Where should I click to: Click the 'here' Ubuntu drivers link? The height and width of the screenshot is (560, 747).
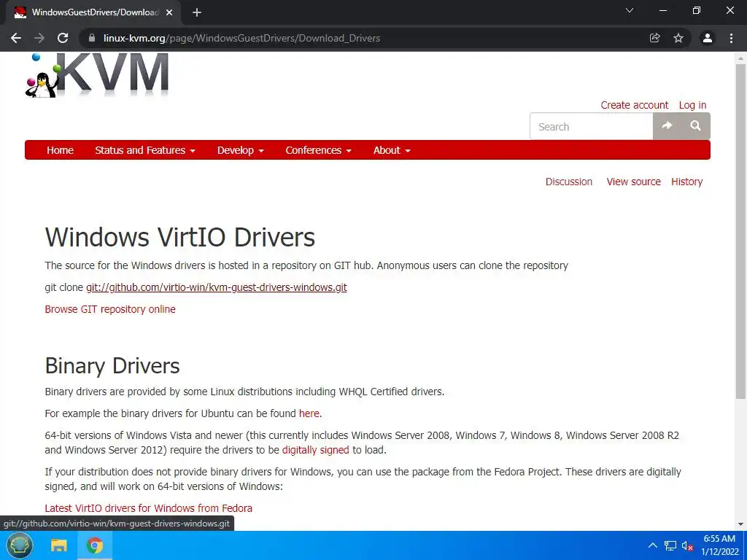(309, 414)
